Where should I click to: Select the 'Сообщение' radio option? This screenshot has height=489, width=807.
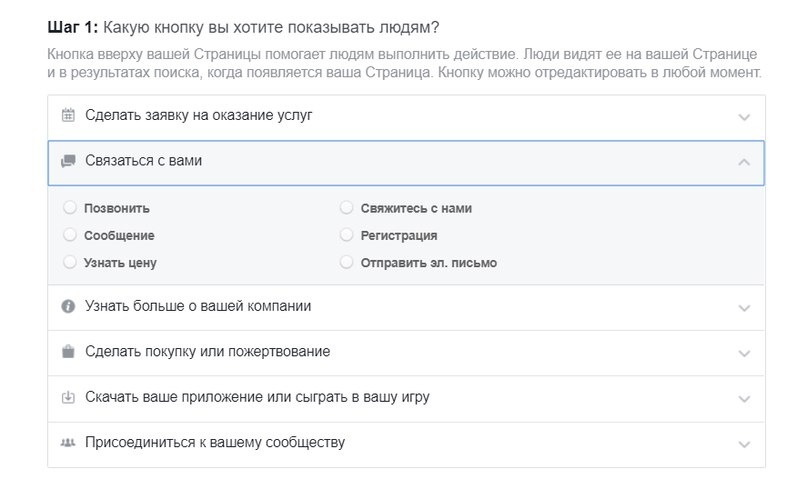pos(69,235)
